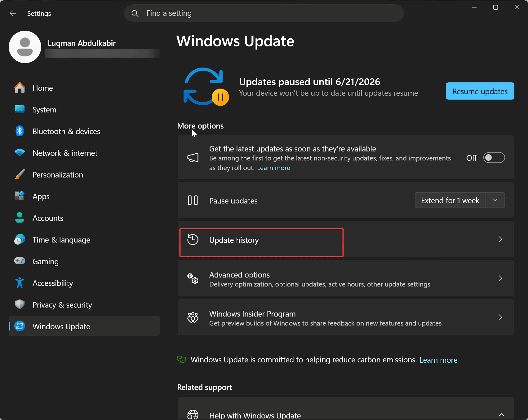
Task: Click the pause bars icon
Action: tap(193, 200)
